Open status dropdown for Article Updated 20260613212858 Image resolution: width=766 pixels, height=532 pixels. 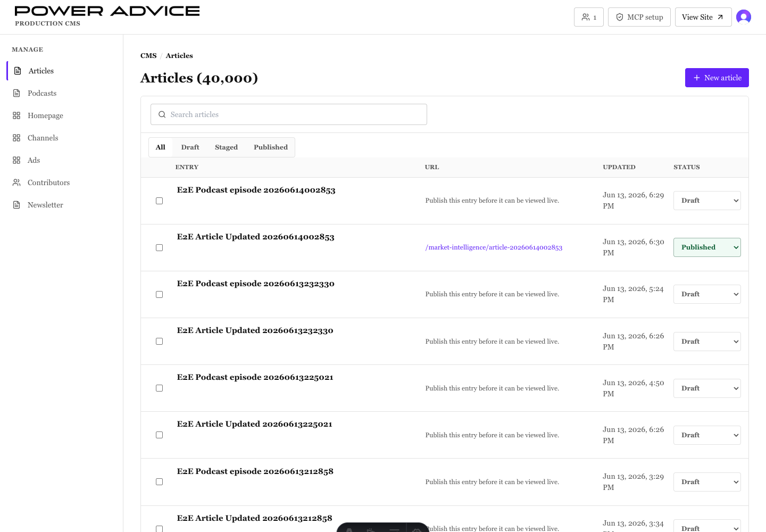pos(707,526)
